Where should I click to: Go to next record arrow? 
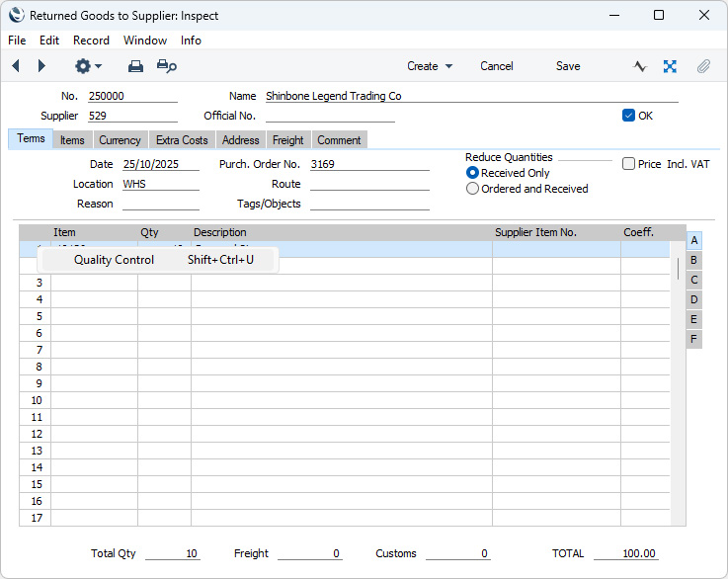coord(41,66)
